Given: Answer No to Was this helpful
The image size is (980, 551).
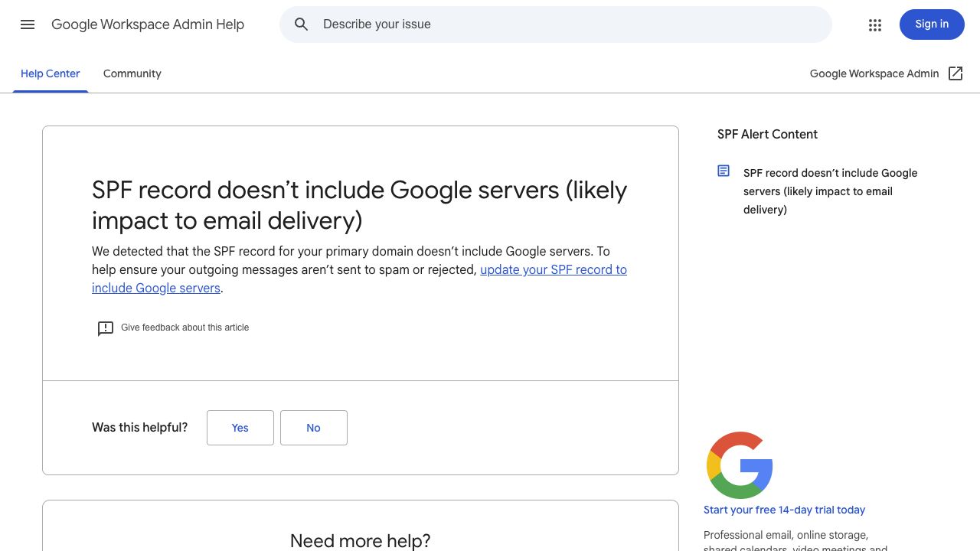Looking at the screenshot, I should [314, 428].
